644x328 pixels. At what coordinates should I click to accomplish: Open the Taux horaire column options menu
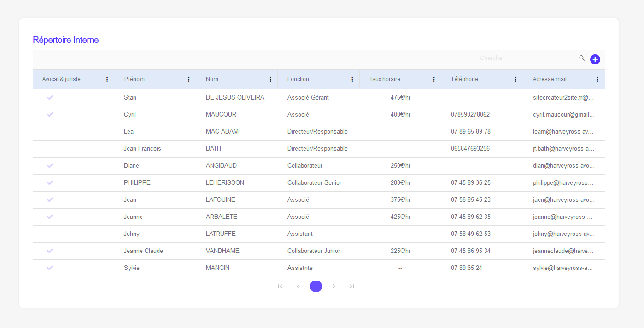434,79
